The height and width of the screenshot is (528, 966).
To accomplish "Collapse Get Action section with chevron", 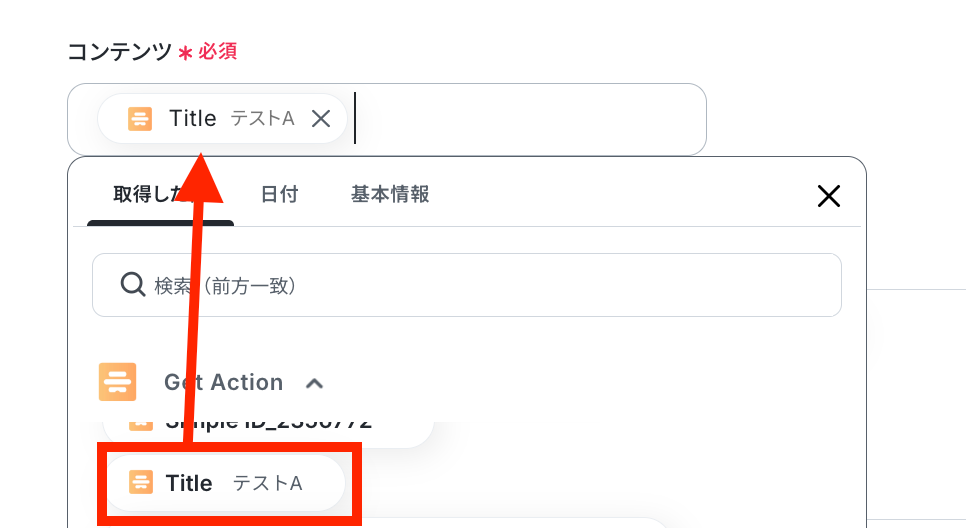I will tap(314, 383).
